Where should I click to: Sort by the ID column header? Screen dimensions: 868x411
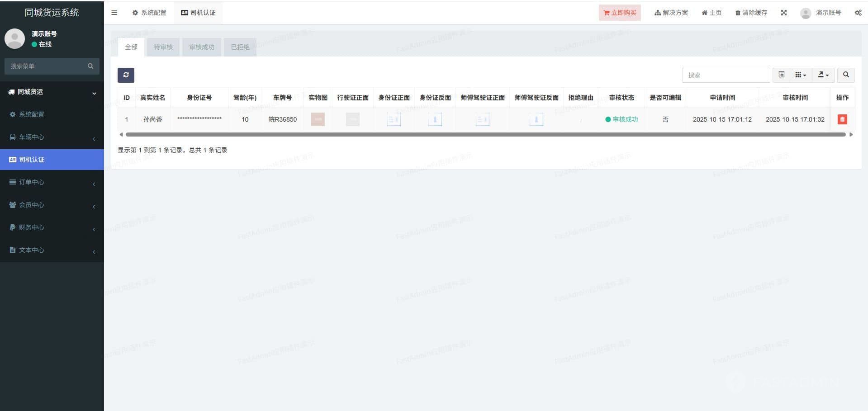click(x=127, y=98)
